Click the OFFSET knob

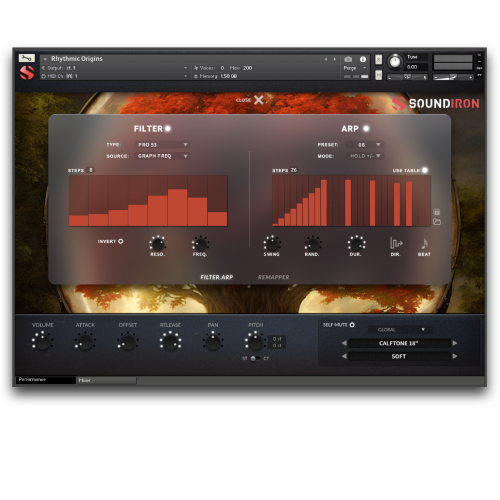pos(128,341)
